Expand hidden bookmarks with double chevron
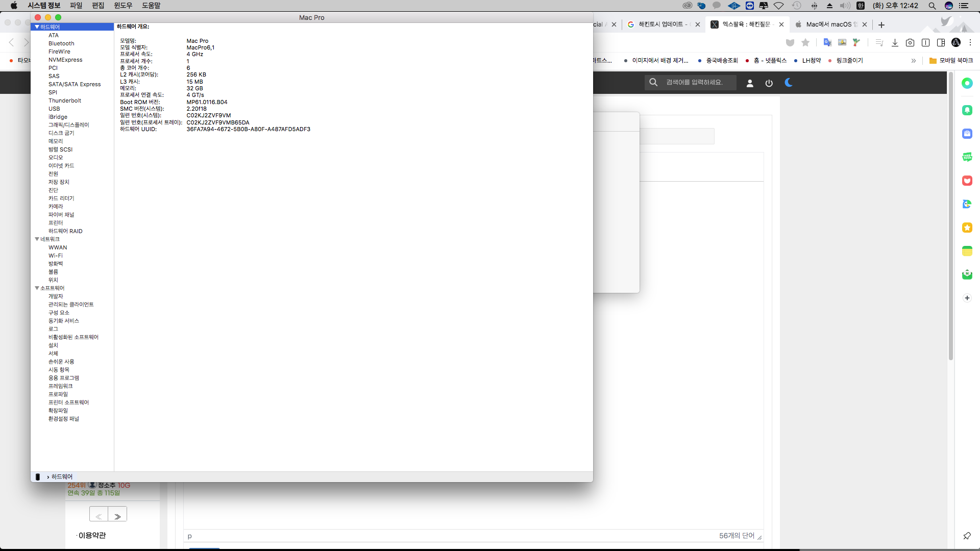Viewport: 980px width, 551px height. [x=914, y=61]
